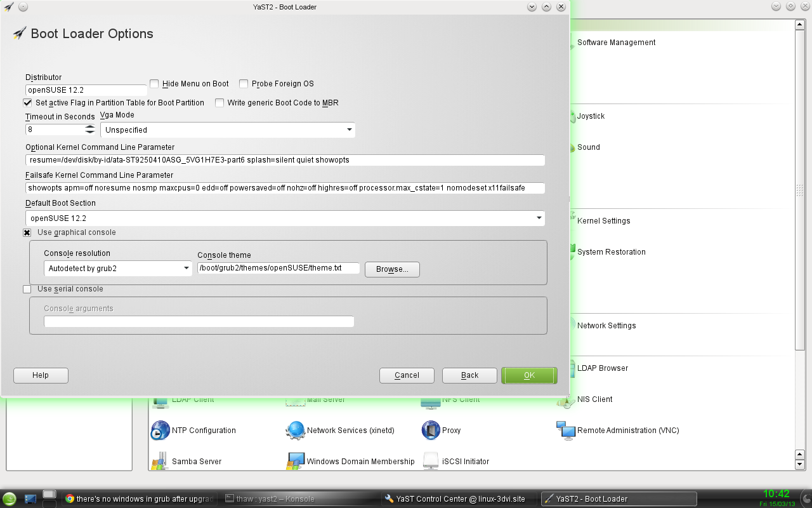Click the YaST wrench icon in taskbar
The width and height of the screenshot is (812, 508).
click(x=389, y=499)
